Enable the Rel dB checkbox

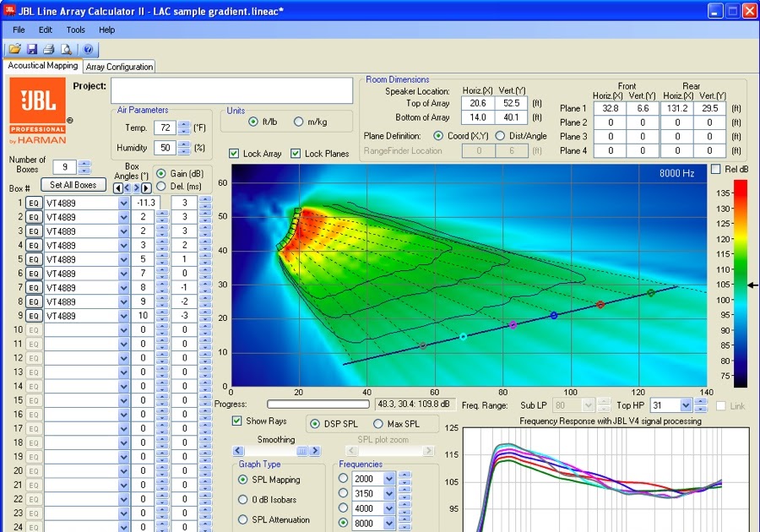[715, 169]
